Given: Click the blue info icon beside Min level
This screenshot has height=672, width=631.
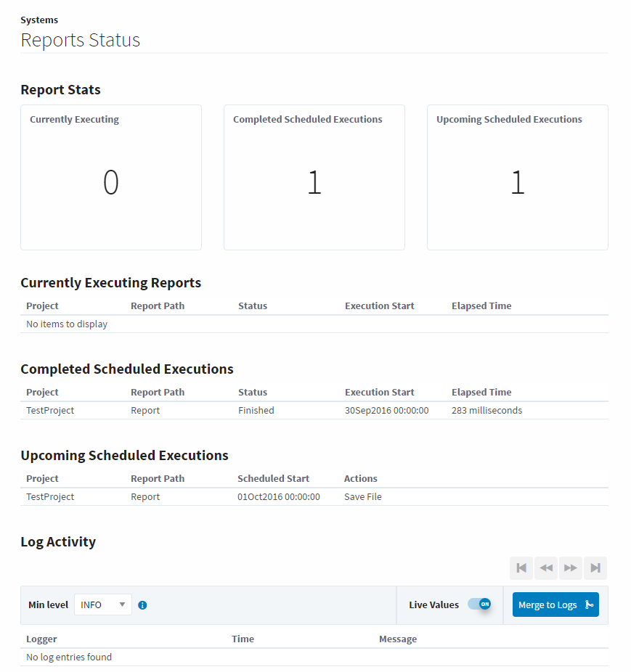Looking at the screenshot, I should coord(142,605).
